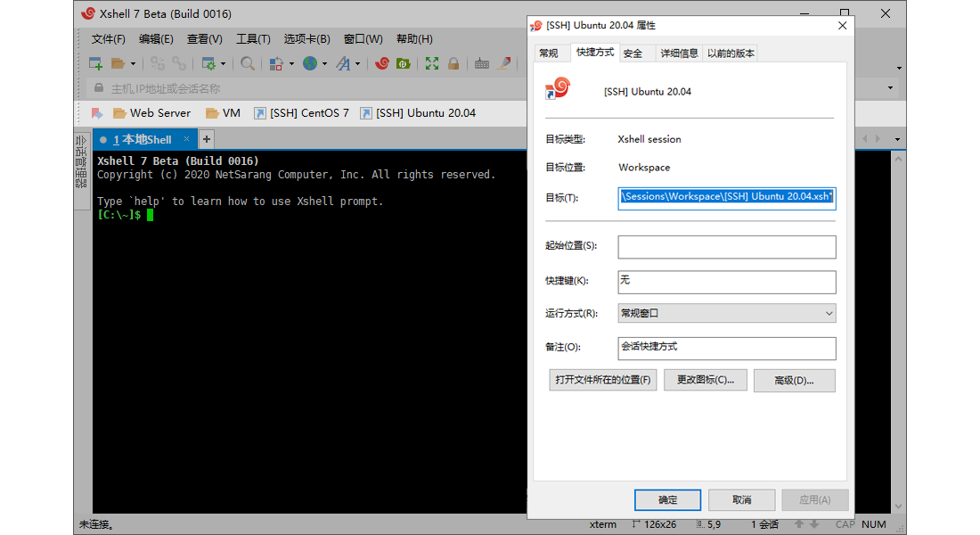Click the padlock lock-screen icon in toolbar
Image resolution: width=980 pixels, height=535 pixels.
pyautogui.click(x=453, y=63)
